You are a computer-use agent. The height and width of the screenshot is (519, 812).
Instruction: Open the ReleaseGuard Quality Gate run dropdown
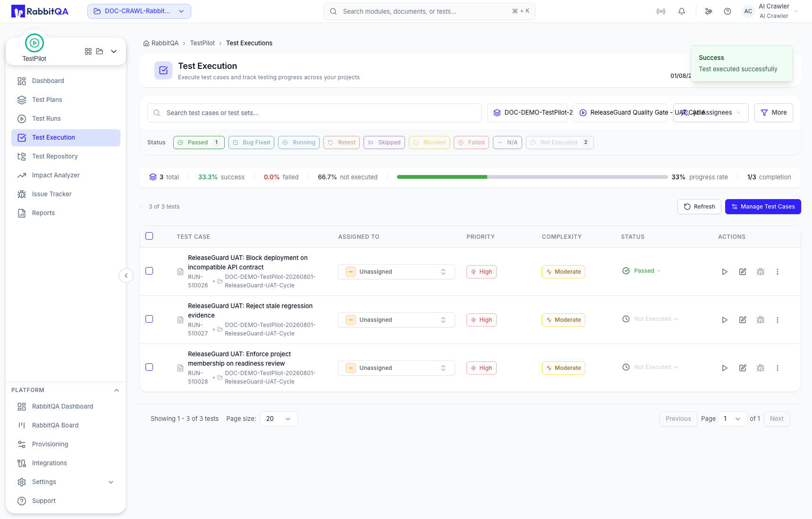coord(620,113)
